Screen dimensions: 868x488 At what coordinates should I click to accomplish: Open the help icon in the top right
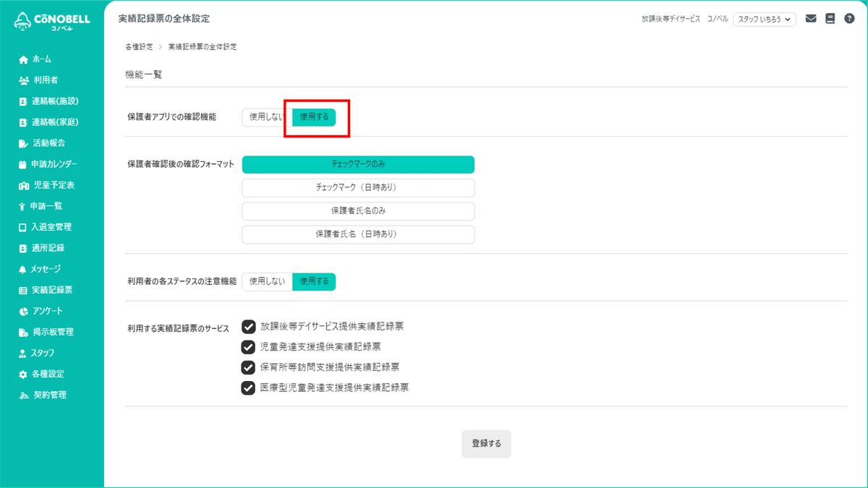pos(849,19)
